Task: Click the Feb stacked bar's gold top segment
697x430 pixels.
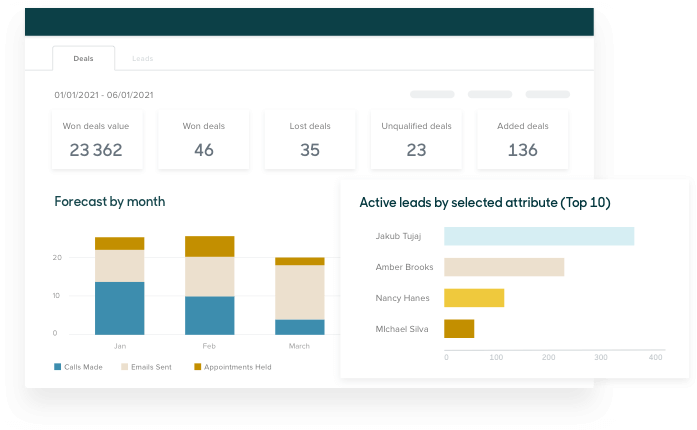Action: coord(210,246)
